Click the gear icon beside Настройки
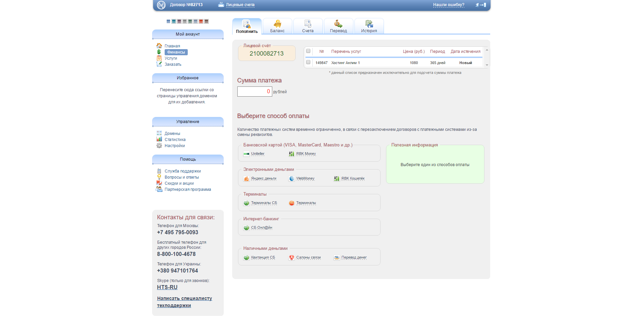 159,145
